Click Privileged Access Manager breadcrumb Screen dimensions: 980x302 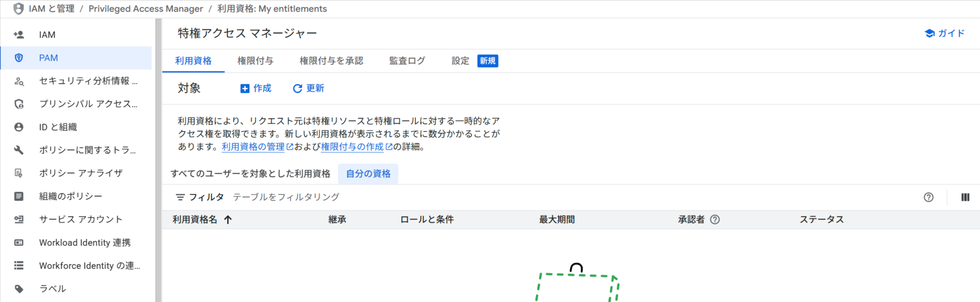coord(146,9)
